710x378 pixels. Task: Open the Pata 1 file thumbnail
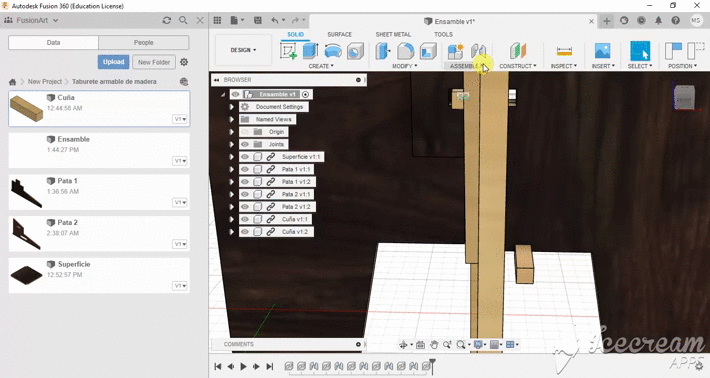26,193
